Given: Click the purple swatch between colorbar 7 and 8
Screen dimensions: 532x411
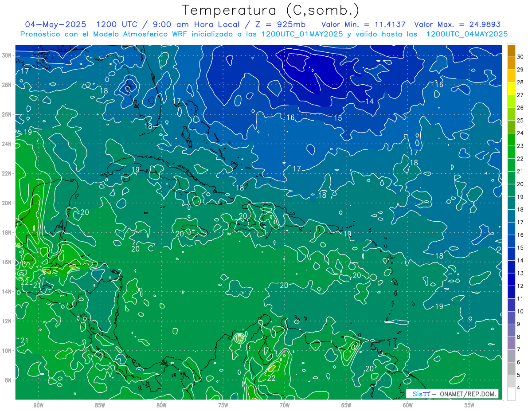Looking at the screenshot, I should [x=511, y=343].
